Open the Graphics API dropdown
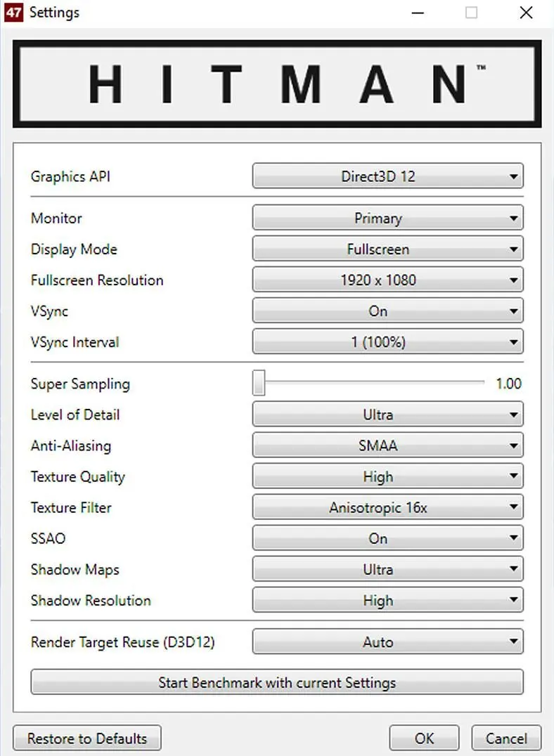554x756 pixels. pos(387,176)
